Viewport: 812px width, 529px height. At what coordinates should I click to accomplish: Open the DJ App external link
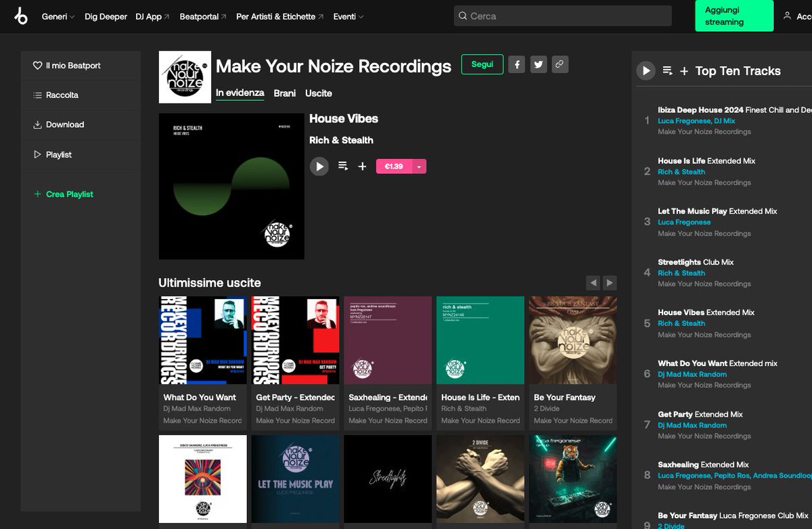coord(152,16)
